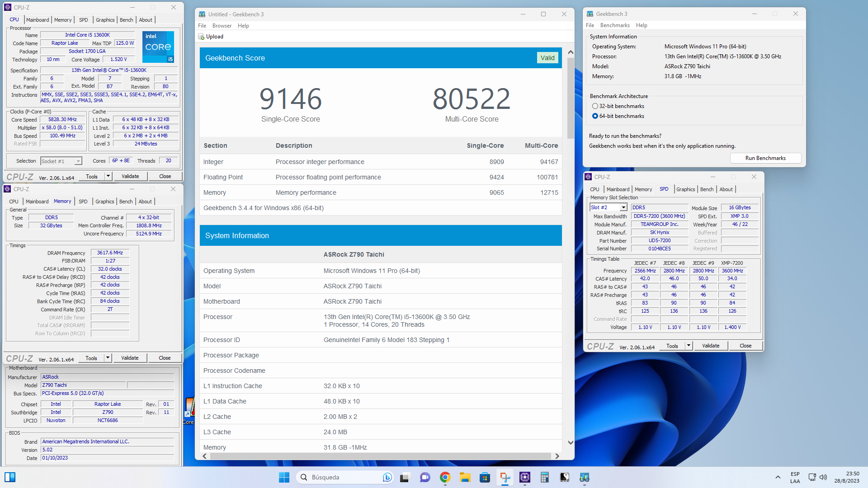Click the Geekbench 3 results window title icon

(202, 14)
